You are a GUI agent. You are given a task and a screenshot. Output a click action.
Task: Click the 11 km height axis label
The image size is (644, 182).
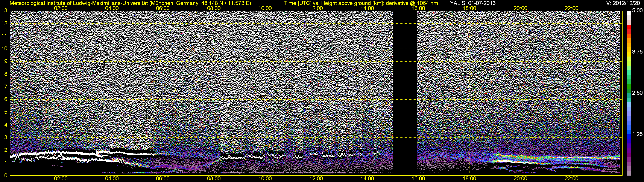[x=5, y=36]
